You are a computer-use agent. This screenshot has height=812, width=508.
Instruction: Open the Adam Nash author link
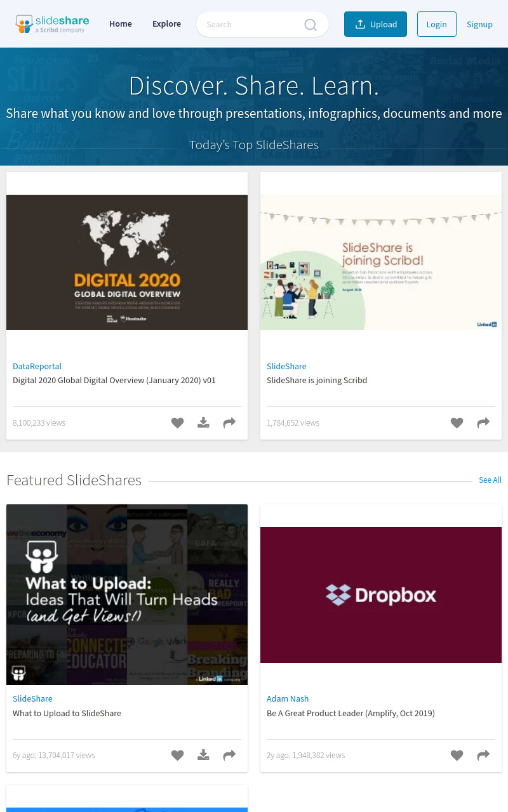click(288, 698)
